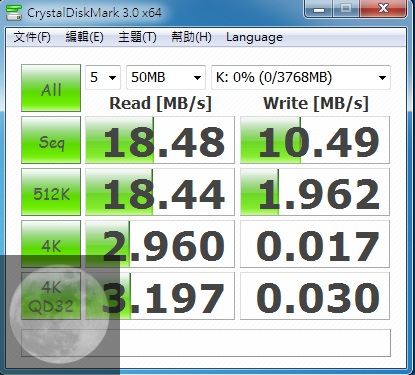Viewport: 415px width, 375px height.
Task: Open the 幫助(H) menu
Action: click(191, 37)
